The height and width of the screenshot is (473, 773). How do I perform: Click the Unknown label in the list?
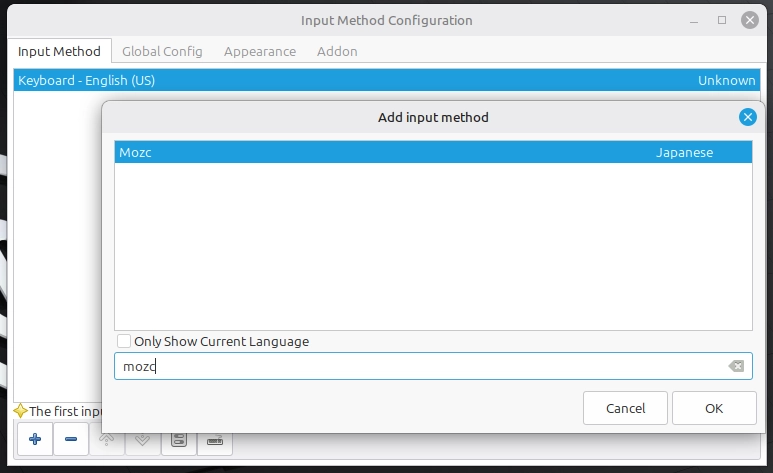click(727, 80)
